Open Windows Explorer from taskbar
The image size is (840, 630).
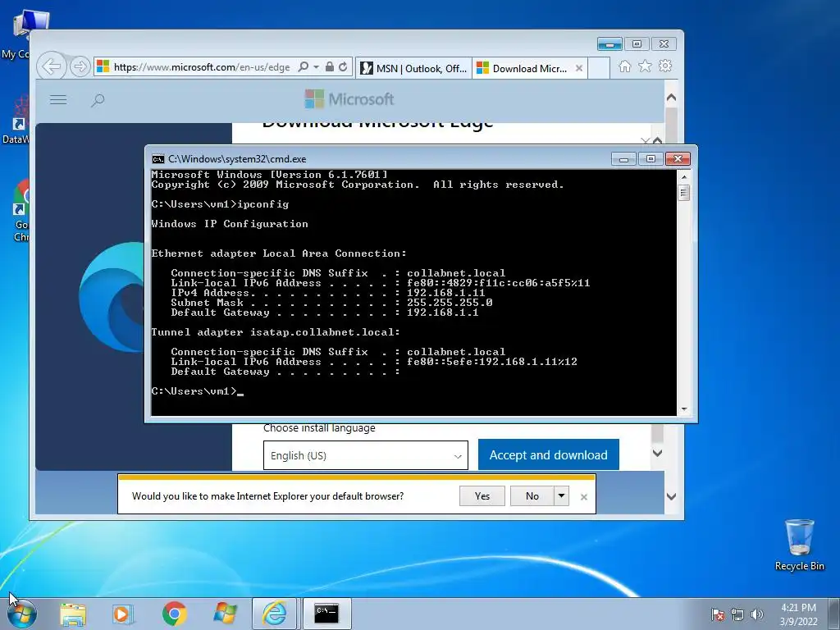point(73,614)
